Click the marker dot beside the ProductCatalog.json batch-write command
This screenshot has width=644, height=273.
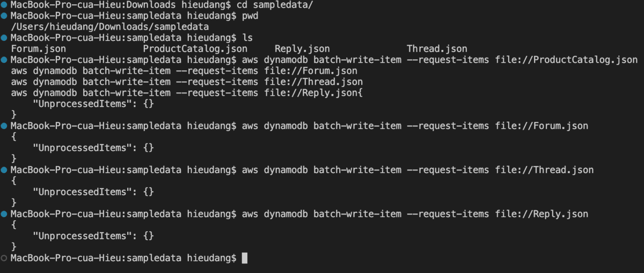pyautogui.click(x=4, y=60)
